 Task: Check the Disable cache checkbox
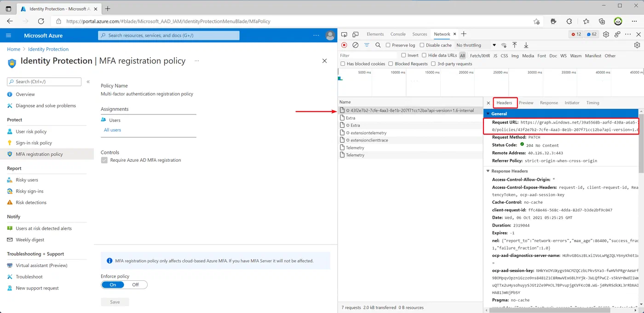pos(422,45)
